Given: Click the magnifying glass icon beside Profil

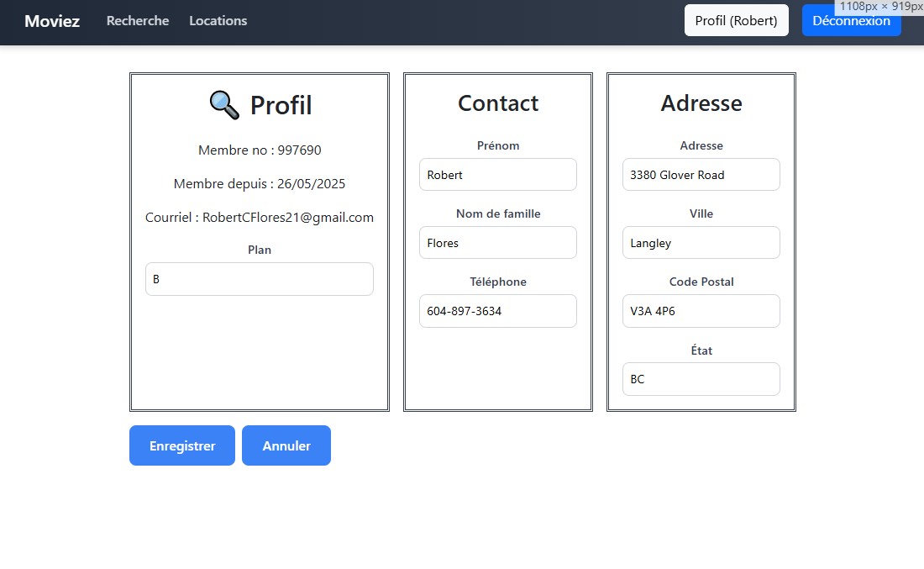Looking at the screenshot, I should (224, 105).
